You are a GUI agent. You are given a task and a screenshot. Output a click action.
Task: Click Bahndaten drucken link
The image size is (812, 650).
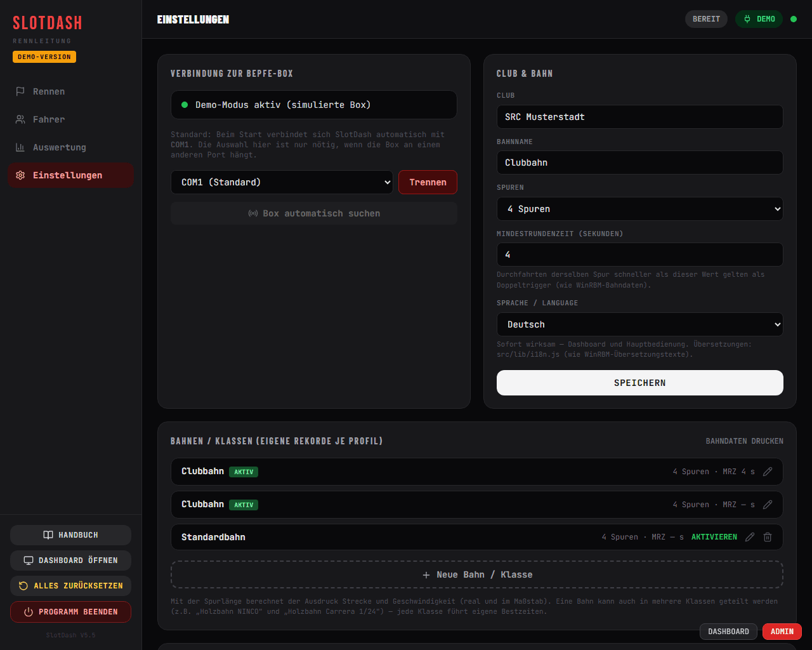[745, 441]
